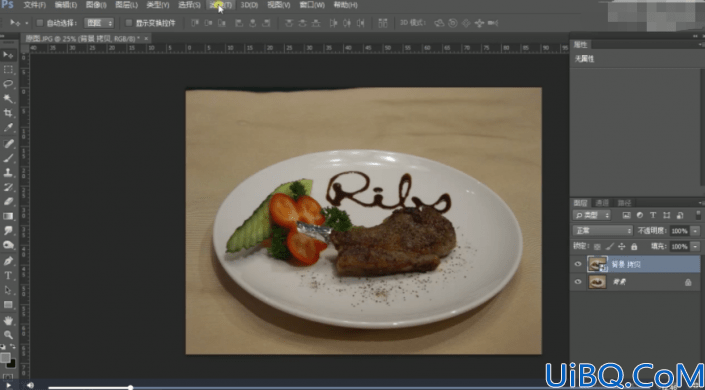Open the 填充 fill slider arrow
The width and height of the screenshot is (705, 390).
(x=696, y=247)
